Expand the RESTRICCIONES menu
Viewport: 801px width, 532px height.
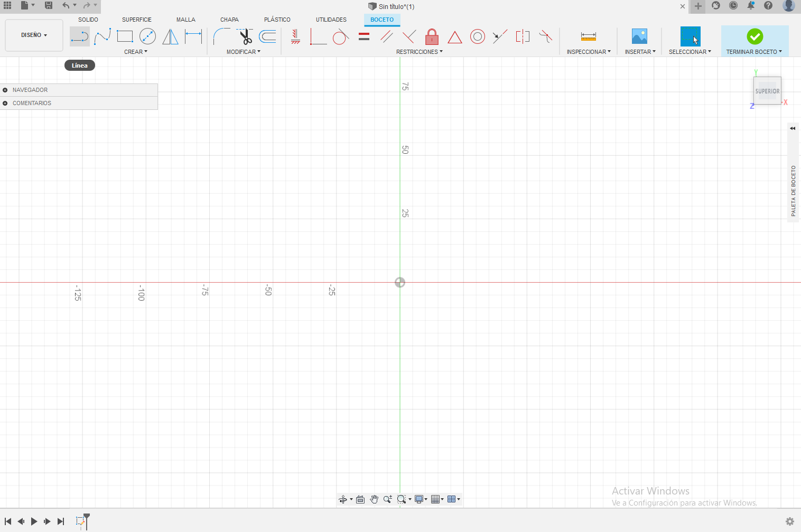click(420, 52)
